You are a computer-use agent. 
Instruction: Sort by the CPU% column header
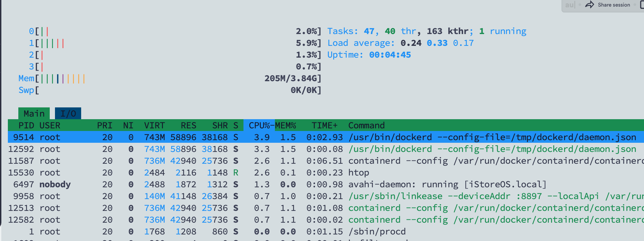[259, 125]
